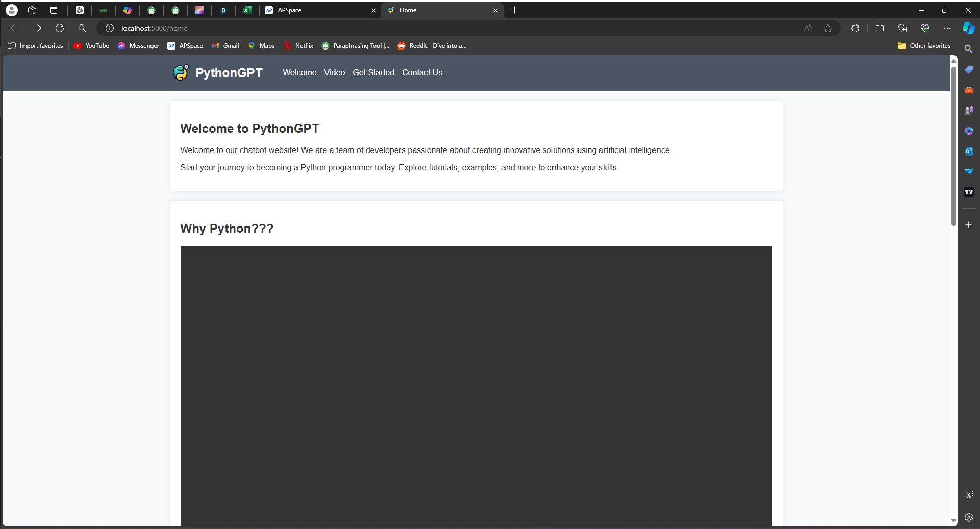980x529 pixels.
Task: Expand the Other favorites folder
Action: (924, 46)
